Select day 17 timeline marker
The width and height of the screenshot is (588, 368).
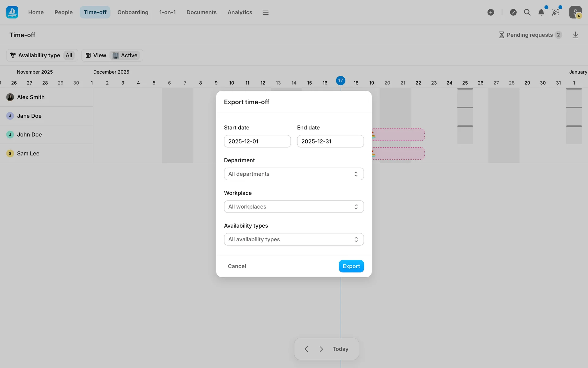tap(341, 81)
